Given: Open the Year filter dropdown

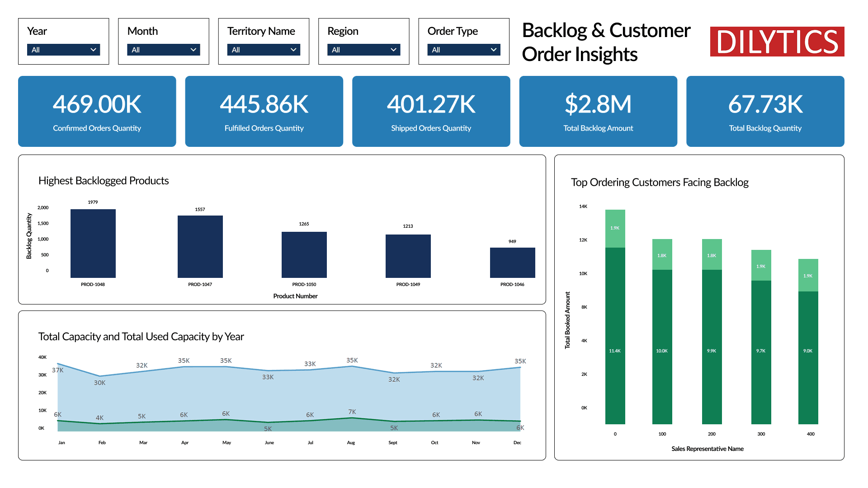Looking at the screenshot, I should 63,50.
